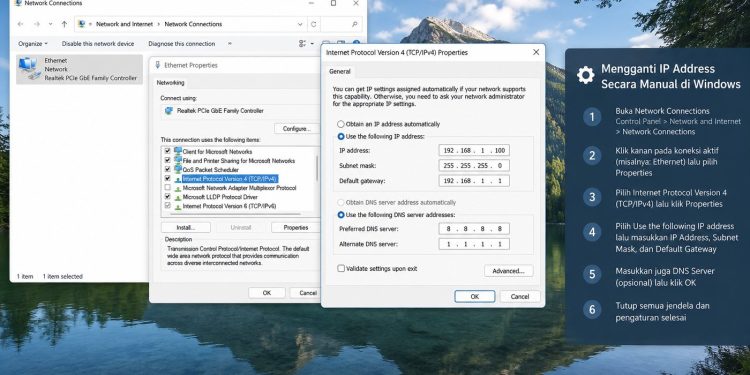Toggle Microsoft Network Adapter Multiplexor checkbox
The height and width of the screenshot is (375, 750).
pos(167,188)
